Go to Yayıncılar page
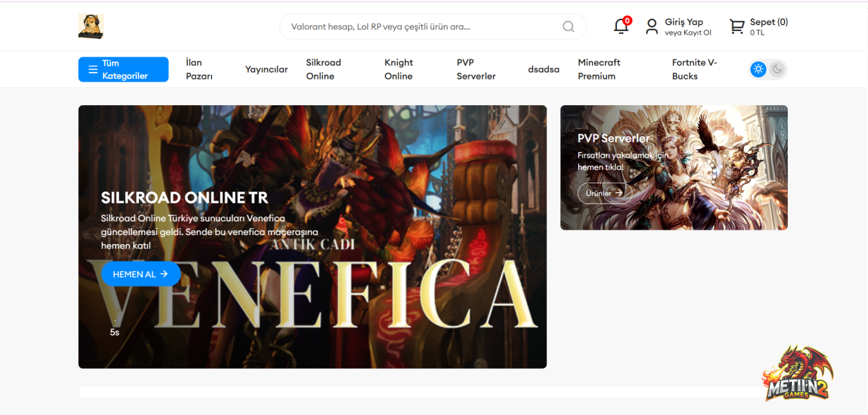 tap(266, 69)
